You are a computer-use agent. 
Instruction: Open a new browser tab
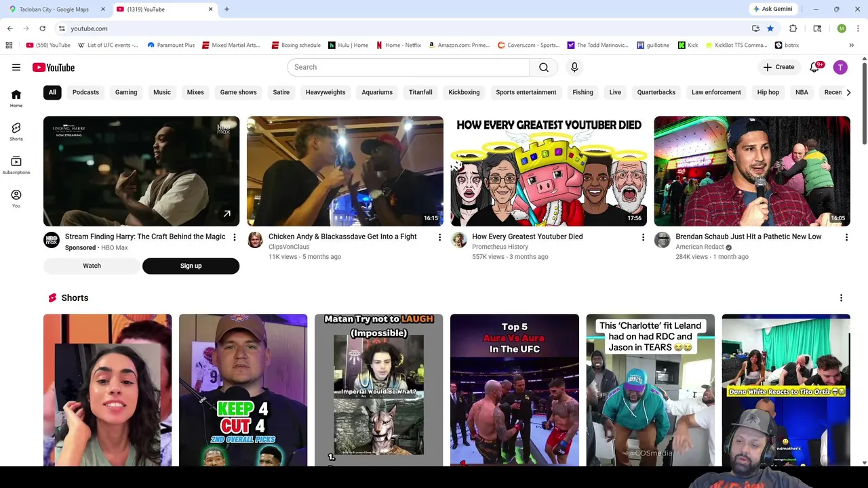click(226, 9)
